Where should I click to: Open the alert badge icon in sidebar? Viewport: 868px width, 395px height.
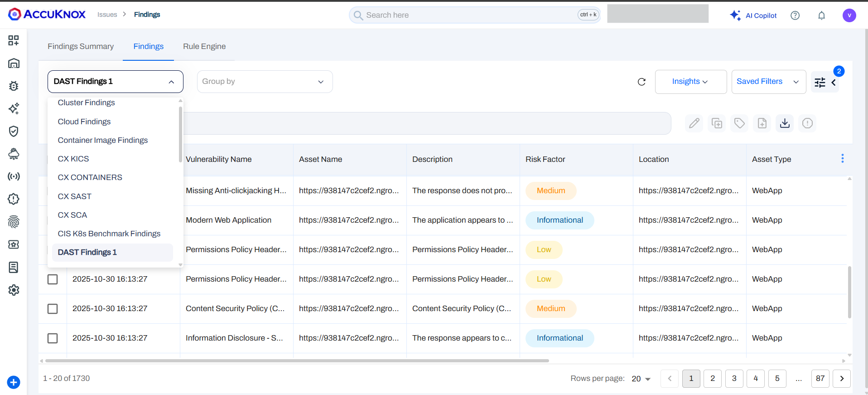pos(14,199)
